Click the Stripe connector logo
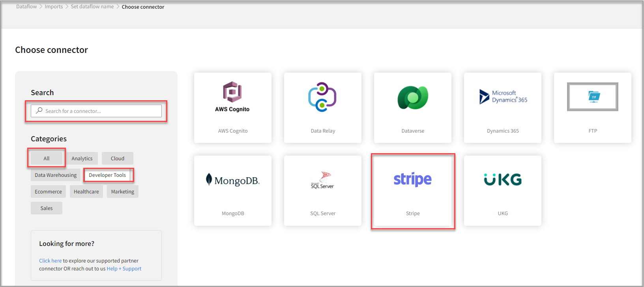 click(412, 180)
